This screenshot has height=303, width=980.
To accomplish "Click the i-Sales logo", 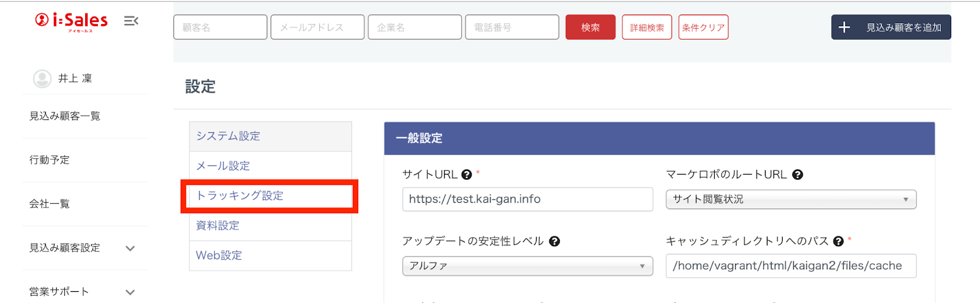I will click(x=71, y=21).
